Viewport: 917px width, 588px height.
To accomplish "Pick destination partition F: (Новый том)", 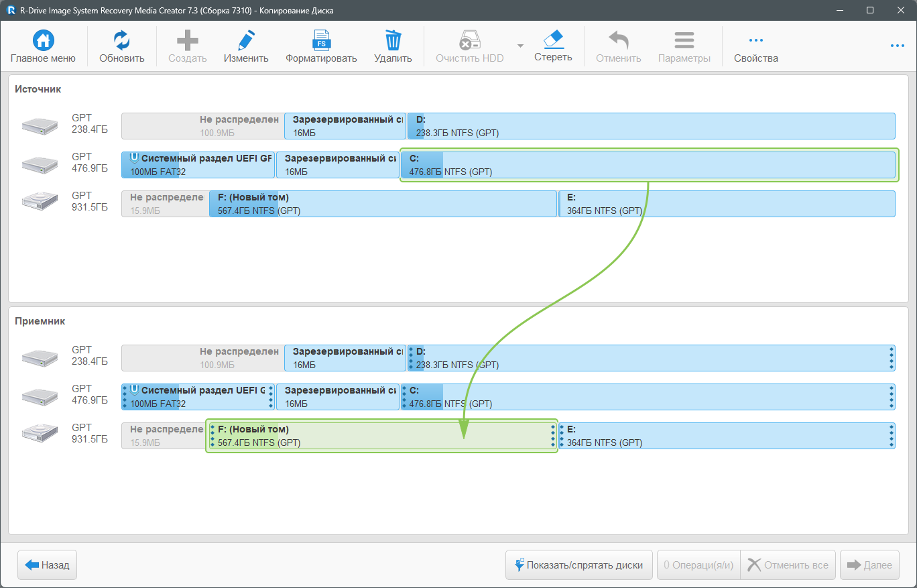I will pos(381,436).
